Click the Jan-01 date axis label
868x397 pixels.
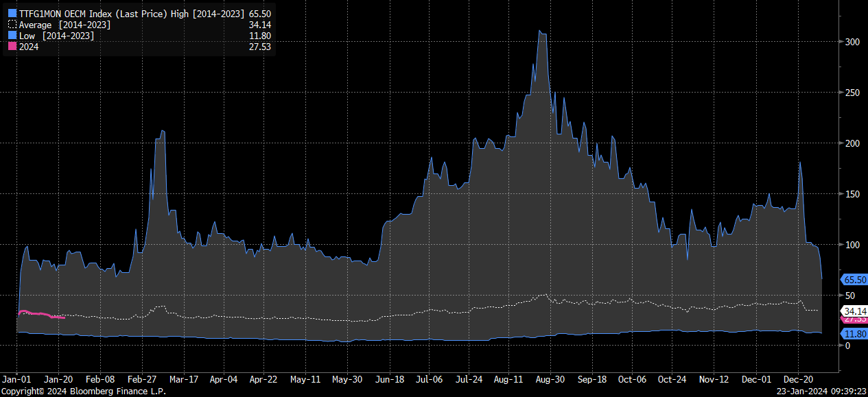point(18,378)
